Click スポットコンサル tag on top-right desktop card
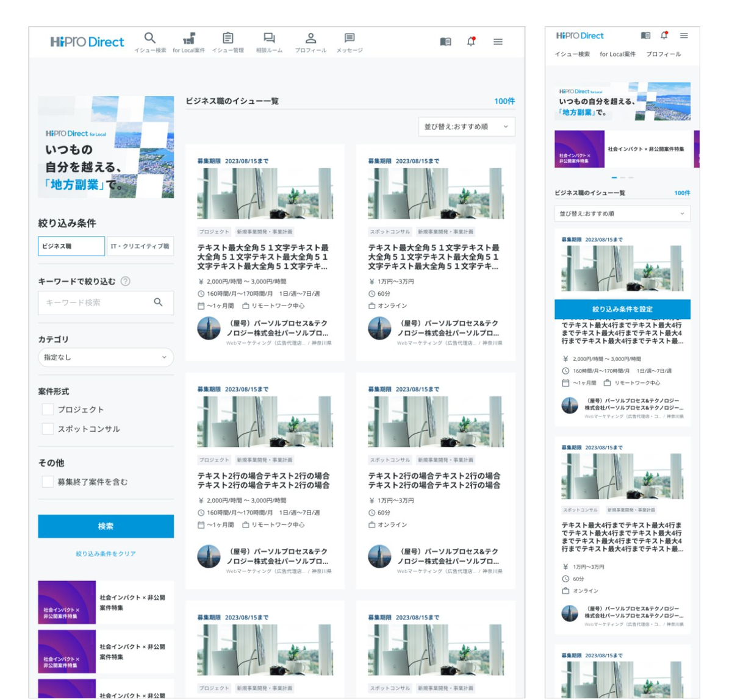This screenshot has width=732, height=700. pos(390,232)
